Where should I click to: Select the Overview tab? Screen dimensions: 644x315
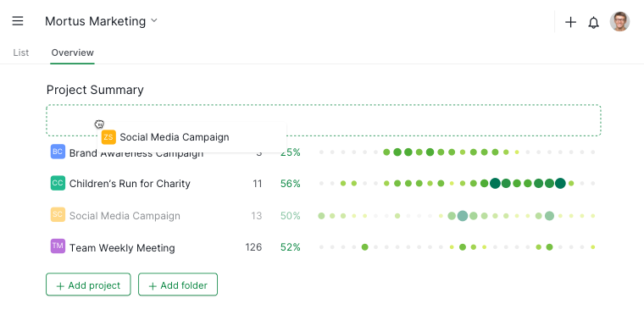click(x=73, y=52)
